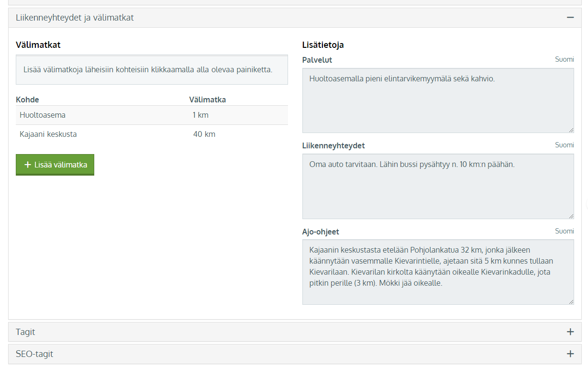Expand the SEO-tagit section
The width and height of the screenshot is (588, 367).
[x=570, y=354]
